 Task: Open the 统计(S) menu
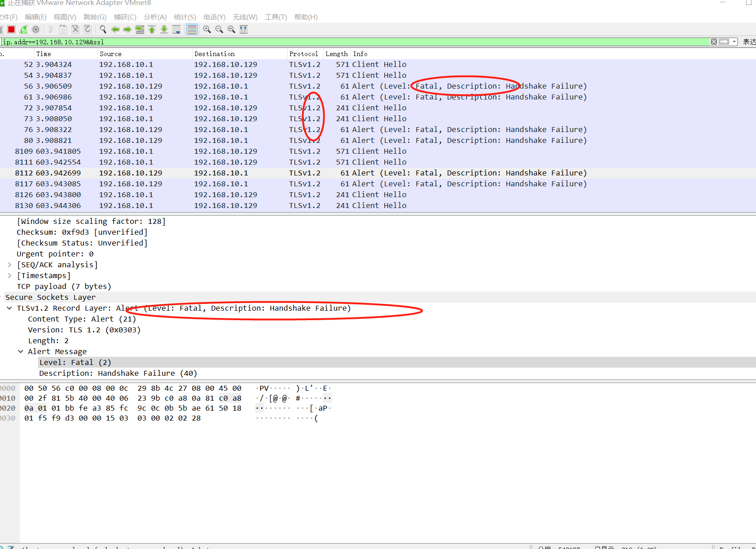[184, 17]
